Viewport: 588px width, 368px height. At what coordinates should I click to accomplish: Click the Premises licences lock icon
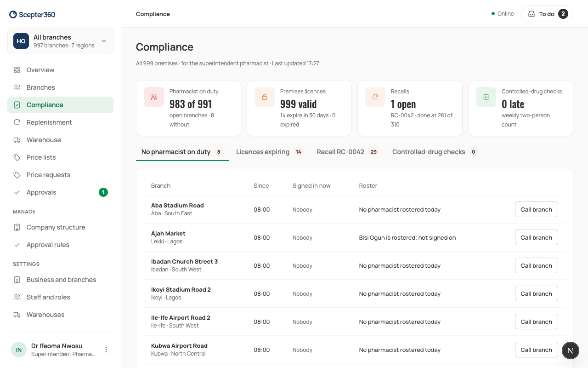265,97
